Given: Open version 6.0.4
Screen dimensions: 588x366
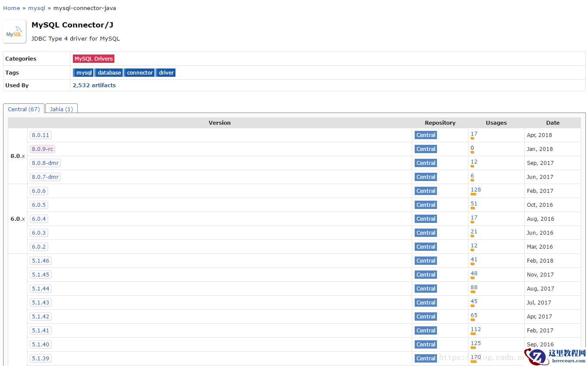Looking at the screenshot, I should (x=39, y=219).
